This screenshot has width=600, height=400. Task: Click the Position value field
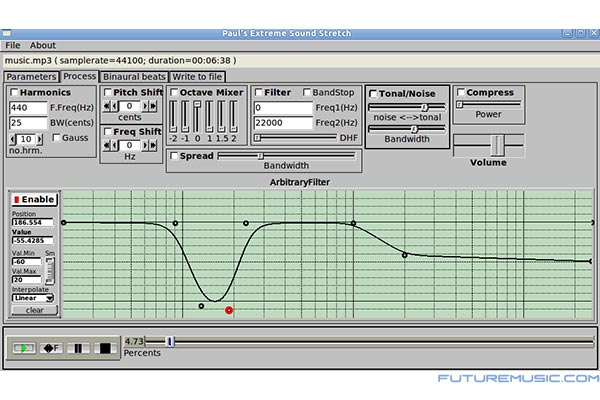coord(33,222)
